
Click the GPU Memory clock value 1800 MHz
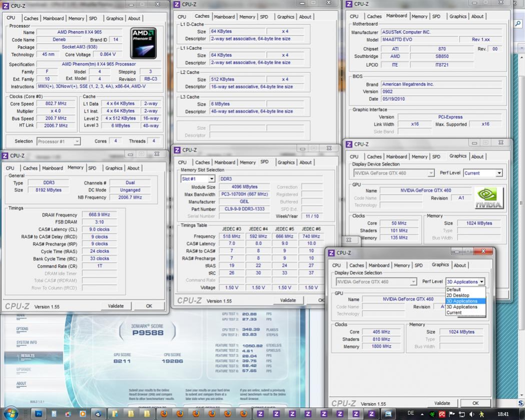(x=381, y=346)
